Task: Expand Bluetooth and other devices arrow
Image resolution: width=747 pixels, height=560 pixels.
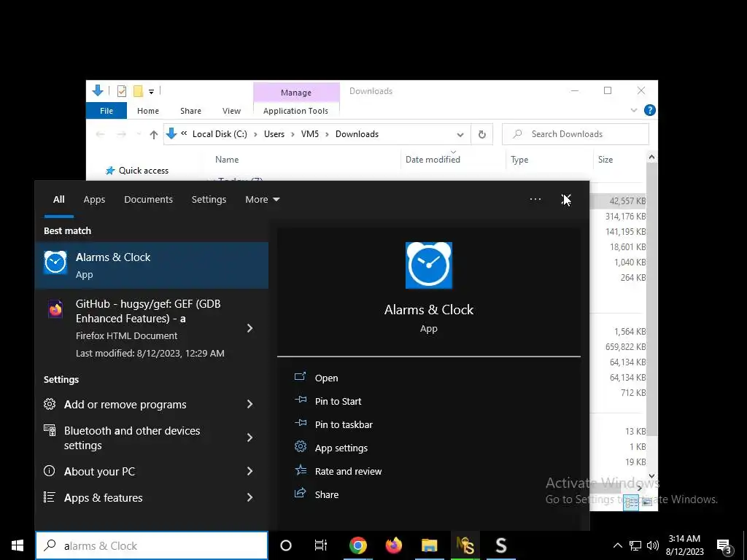Action: (250, 437)
